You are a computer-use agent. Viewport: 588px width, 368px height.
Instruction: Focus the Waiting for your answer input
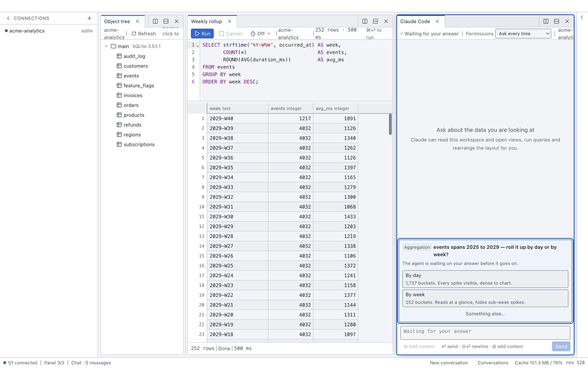tap(485, 333)
